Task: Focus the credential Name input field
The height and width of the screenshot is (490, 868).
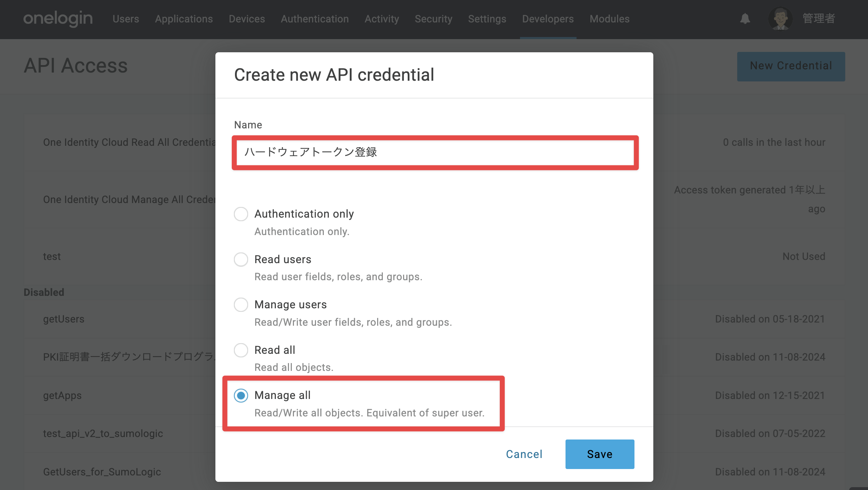Action: coord(435,153)
